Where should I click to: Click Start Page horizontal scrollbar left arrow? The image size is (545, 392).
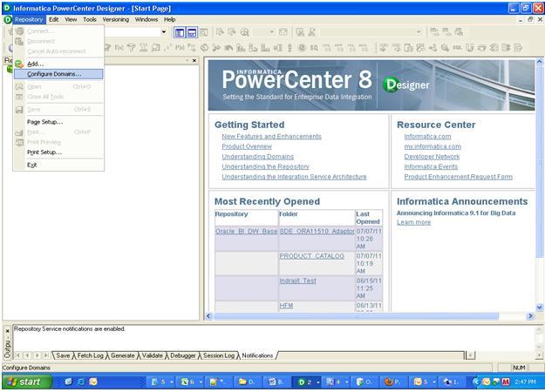(x=208, y=316)
